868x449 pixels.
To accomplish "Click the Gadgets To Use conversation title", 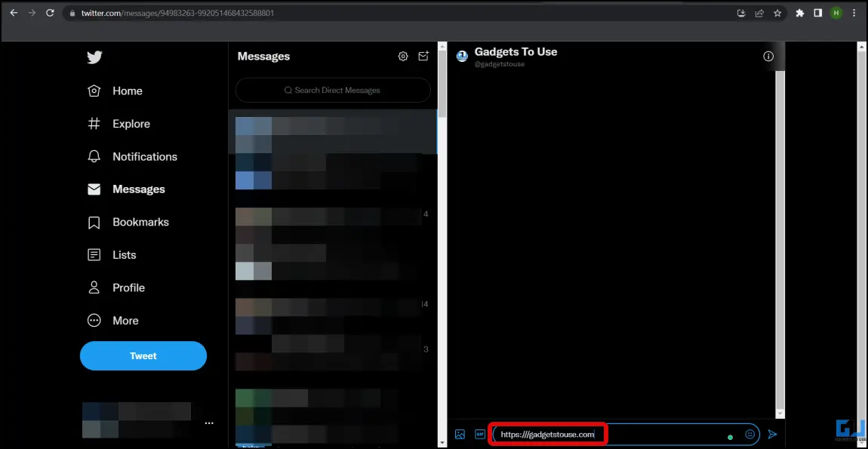I will [516, 52].
